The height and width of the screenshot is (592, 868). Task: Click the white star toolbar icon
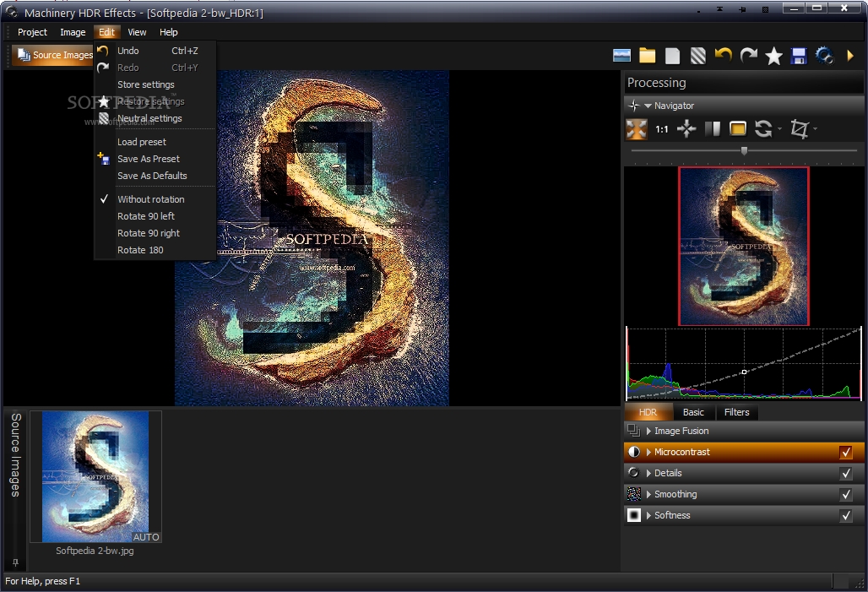pos(774,56)
